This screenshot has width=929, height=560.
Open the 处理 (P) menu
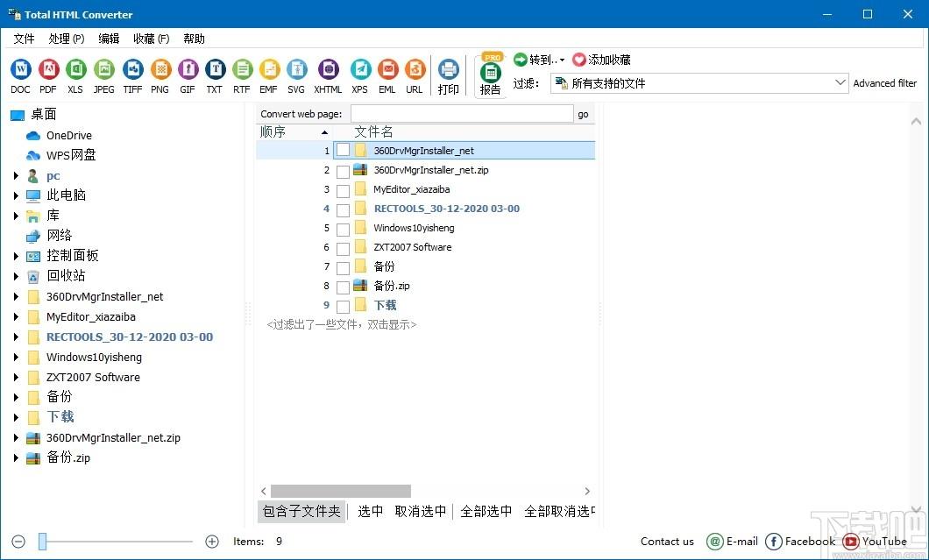(x=67, y=39)
